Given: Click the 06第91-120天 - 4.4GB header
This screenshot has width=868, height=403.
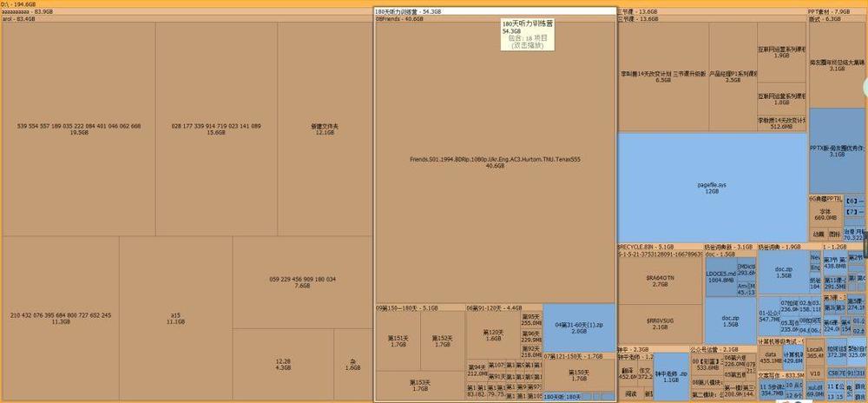Looking at the screenshot, I should click(504, 307).
